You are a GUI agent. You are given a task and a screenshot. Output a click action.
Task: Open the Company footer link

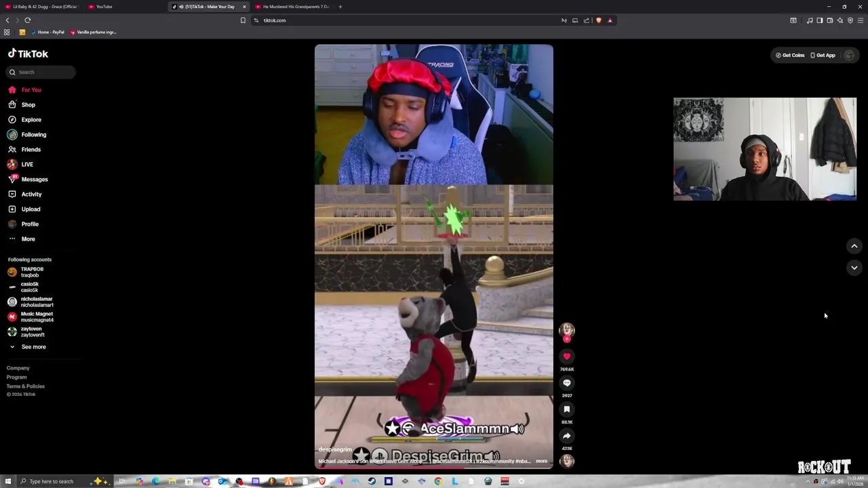click(18, 368)
